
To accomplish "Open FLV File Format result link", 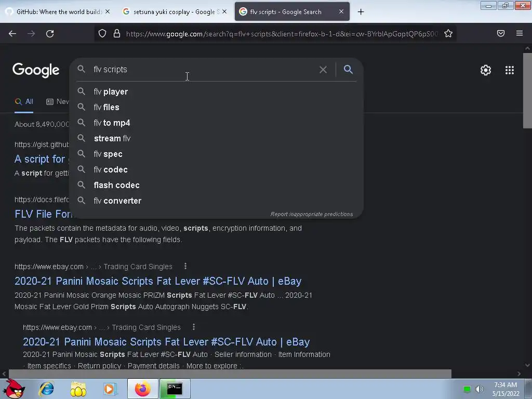I will (x=42, y=214).
